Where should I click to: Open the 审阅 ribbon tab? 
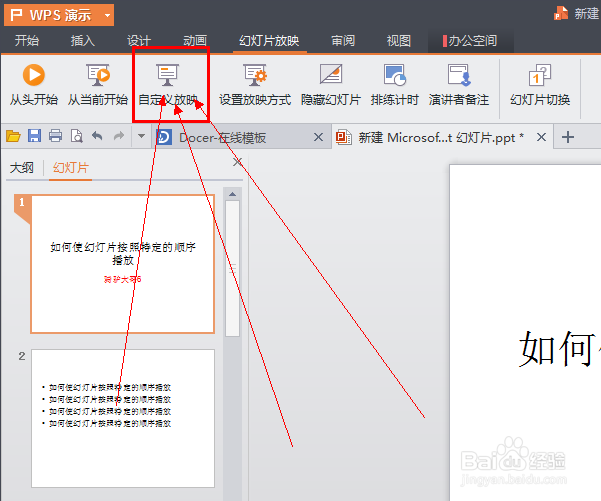[343, 41]
